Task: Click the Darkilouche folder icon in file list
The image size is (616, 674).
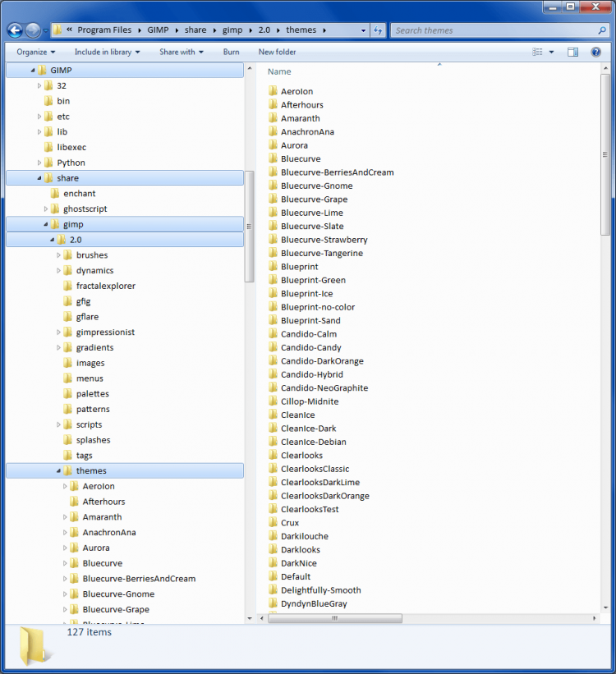Action: [274, 536]
